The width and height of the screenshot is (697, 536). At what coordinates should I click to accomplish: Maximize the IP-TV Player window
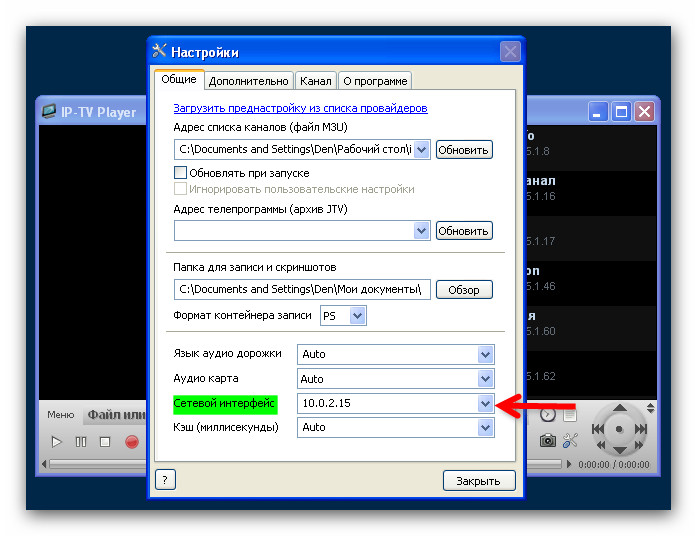click(621, 112)
